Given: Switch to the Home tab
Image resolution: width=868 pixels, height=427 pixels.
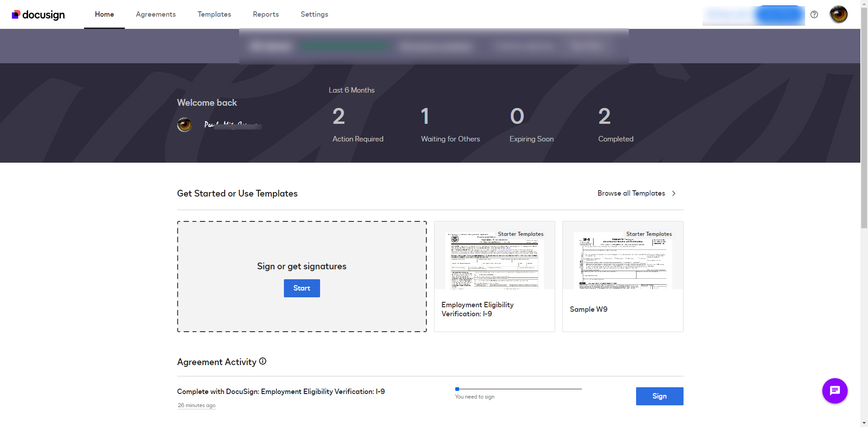Looking at the screenshot, I should [x=104, y=14].
